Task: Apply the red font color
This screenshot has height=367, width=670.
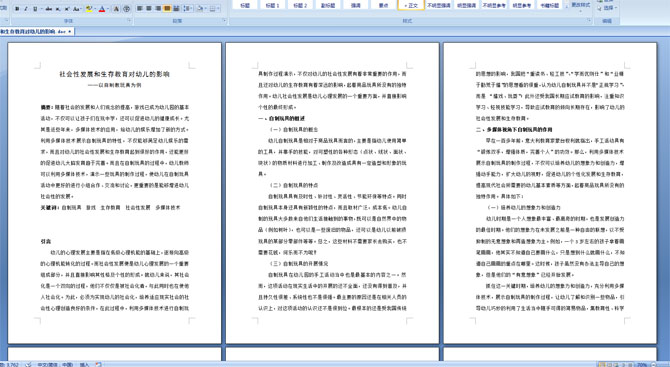Action: pos(102,9)
